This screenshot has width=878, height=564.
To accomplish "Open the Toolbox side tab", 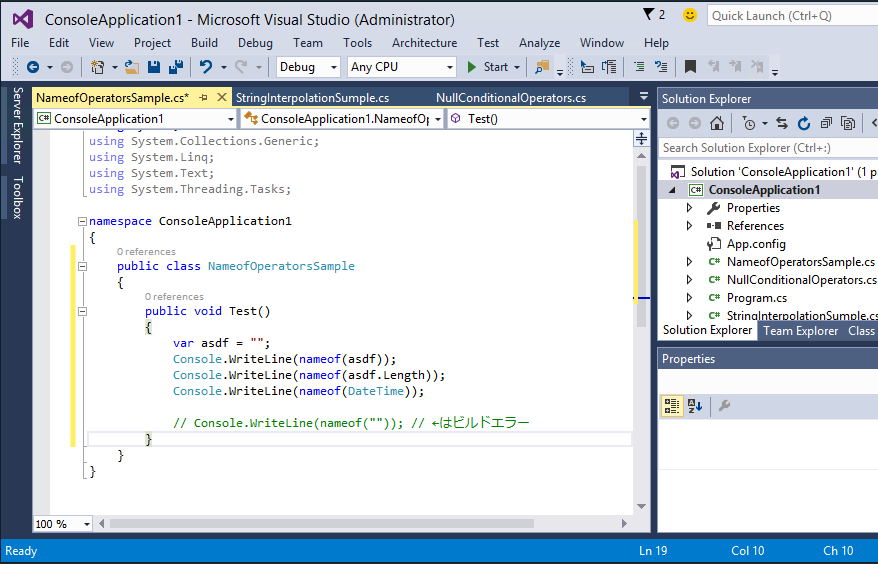I will point(17,197).
